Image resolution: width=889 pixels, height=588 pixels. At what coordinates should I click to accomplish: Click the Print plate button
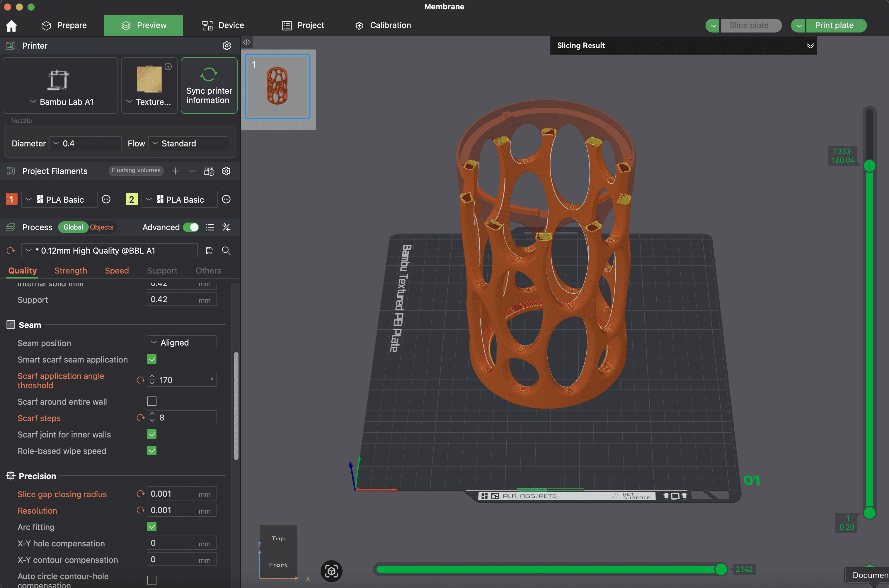point(834,25)
